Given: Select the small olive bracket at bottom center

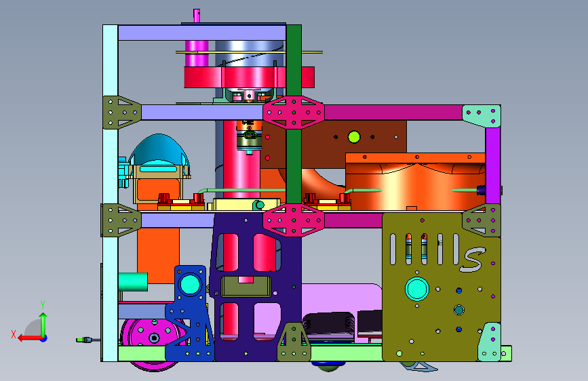Looking at the screenshot, I should click(294, 342).
